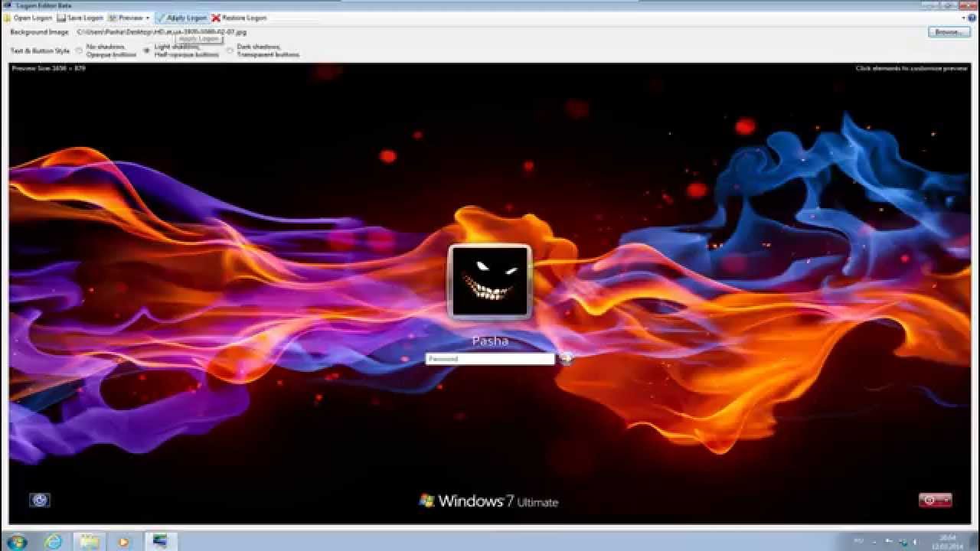Screen dimensions: 980x551
Task: Open the Windows Explorer folder in the taskbar
Action: (x=90, y=542)
